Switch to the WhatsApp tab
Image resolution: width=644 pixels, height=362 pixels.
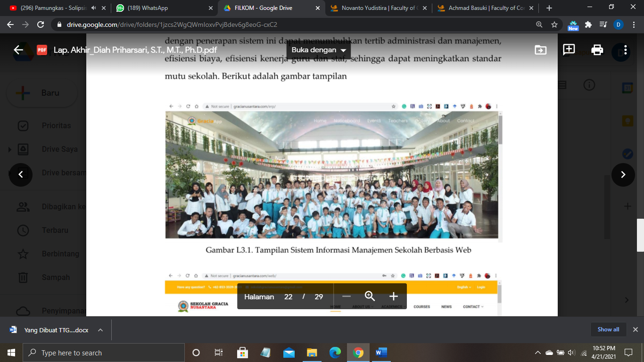165,8
